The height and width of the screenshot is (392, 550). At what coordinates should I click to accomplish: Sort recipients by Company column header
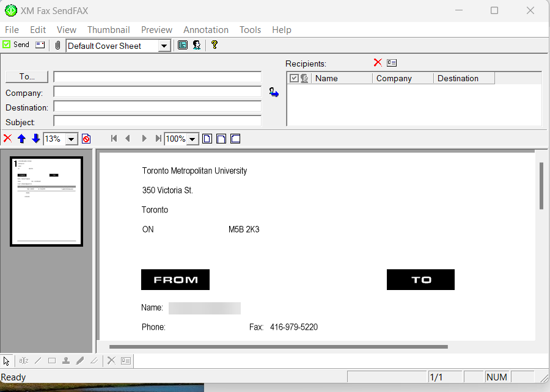tap(403, 79)
